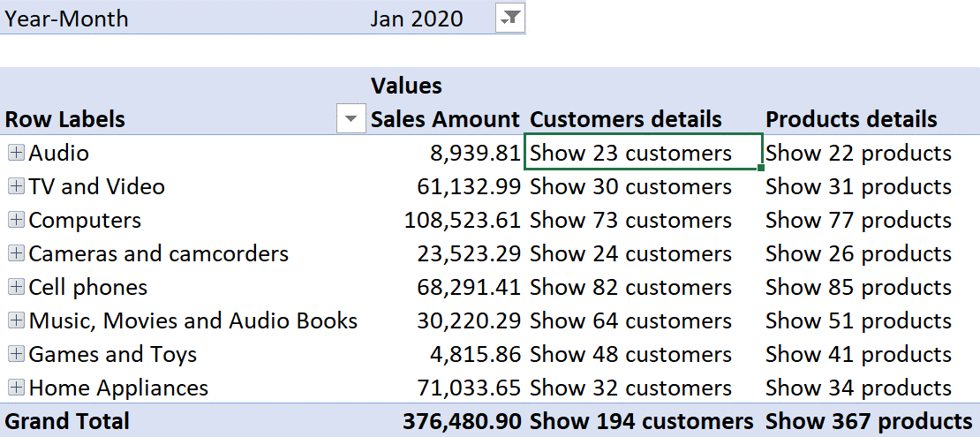Expand the Games and Toys category
The image size is (980, 437).
coord(17,355)
